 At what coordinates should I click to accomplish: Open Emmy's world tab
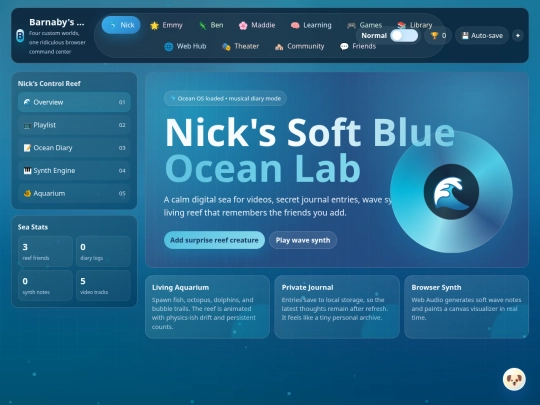(166, 25)
